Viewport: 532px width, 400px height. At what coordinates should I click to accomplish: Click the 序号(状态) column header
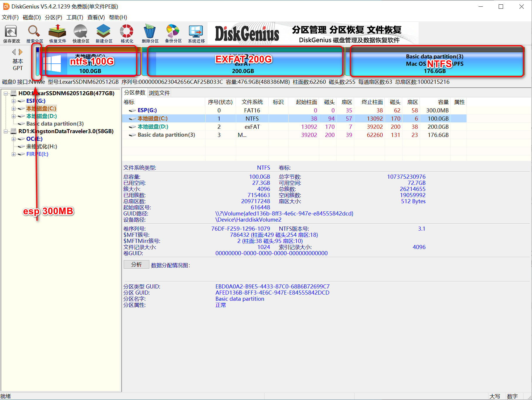pyautogui.click(x=220, y=102)
